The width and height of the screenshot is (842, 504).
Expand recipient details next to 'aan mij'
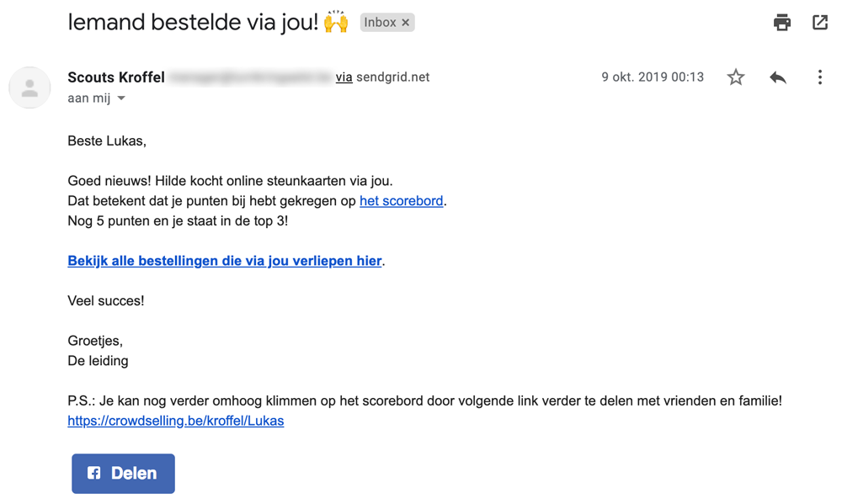pos(121,98)
